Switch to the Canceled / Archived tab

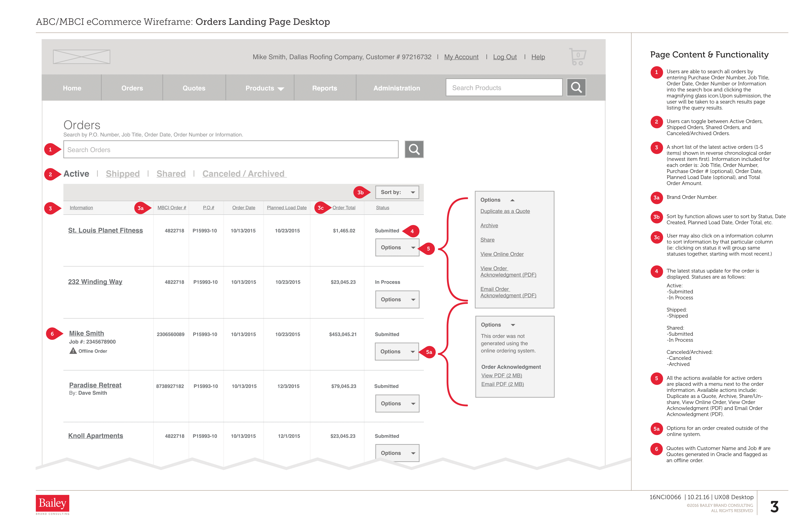click(x=244, y=174)
